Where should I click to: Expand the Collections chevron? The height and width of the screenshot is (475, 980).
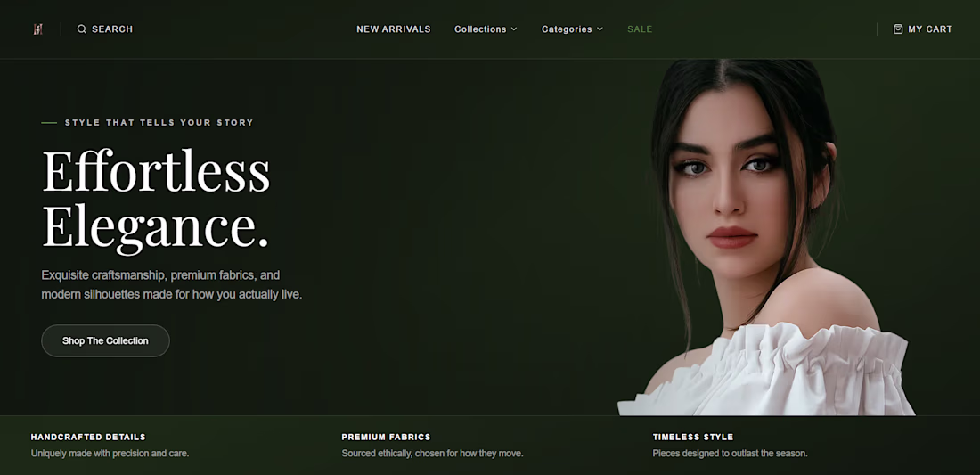coord(514,29)
